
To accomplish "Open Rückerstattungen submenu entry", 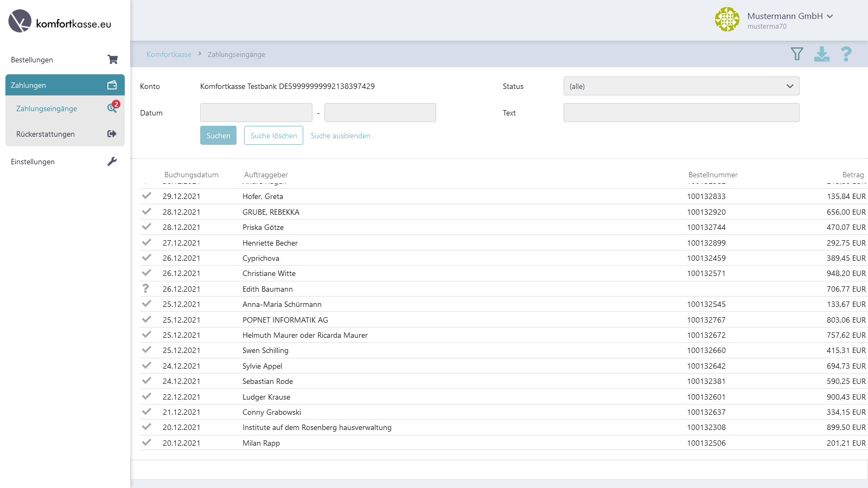I will point(65,134).
